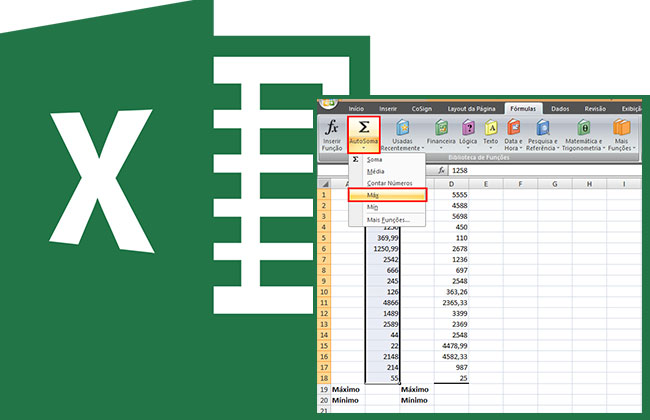Open the Texto function library

pos(490,135)
